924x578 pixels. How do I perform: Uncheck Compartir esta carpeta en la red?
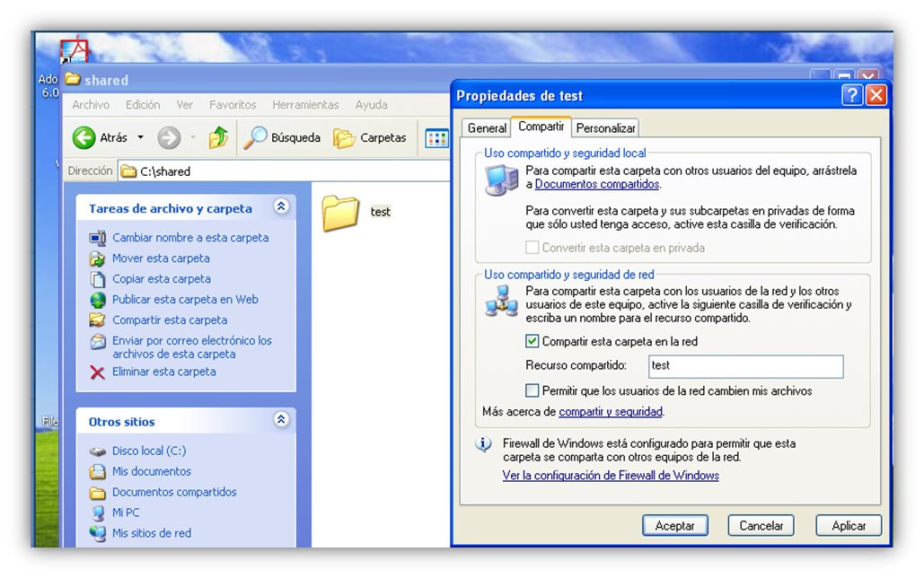pyautogui.click(x=532, y=341)
